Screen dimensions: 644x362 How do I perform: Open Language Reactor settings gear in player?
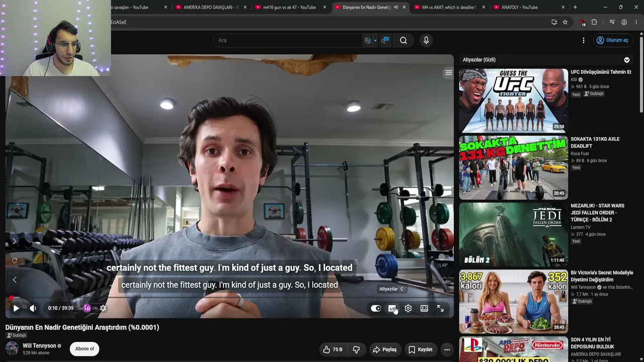[x=103, y=308]
